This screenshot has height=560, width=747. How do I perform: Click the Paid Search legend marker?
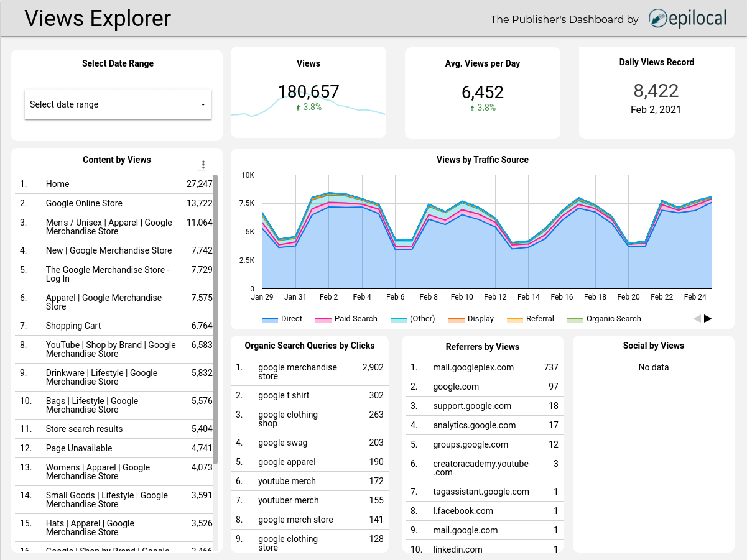point(324,319)
